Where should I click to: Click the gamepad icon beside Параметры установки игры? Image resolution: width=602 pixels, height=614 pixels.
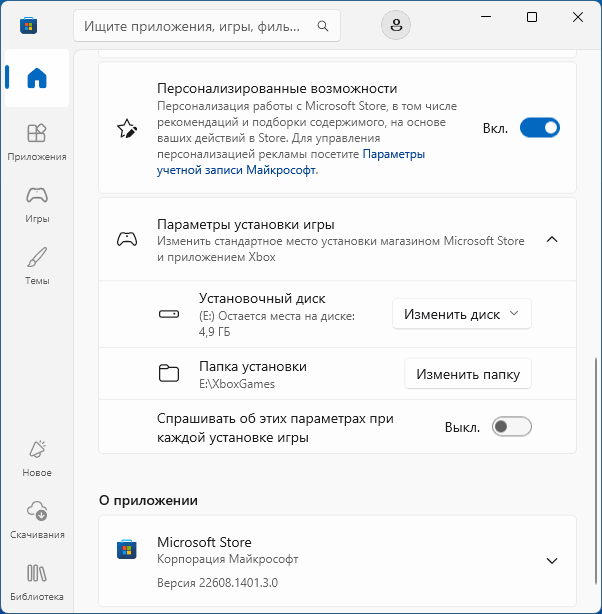[x=127, y=239]
